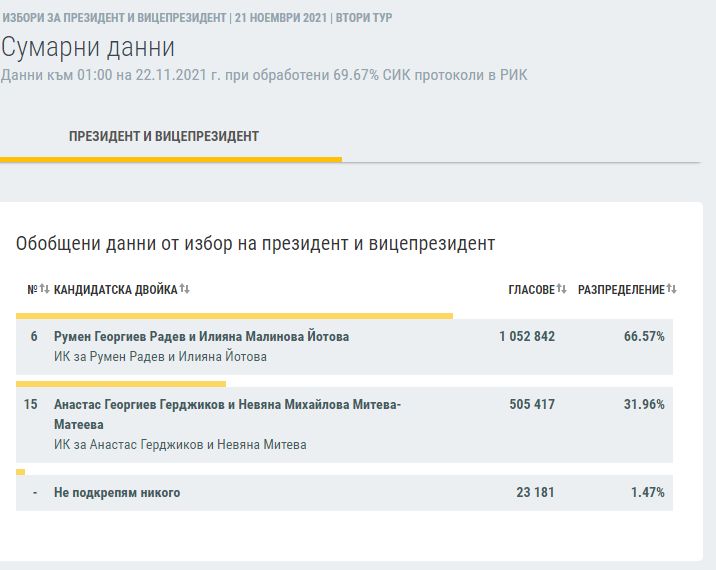Click the Не подкрепям никого row label
Image resolution: width=716 pixels, height=570 pixels.
117,493
